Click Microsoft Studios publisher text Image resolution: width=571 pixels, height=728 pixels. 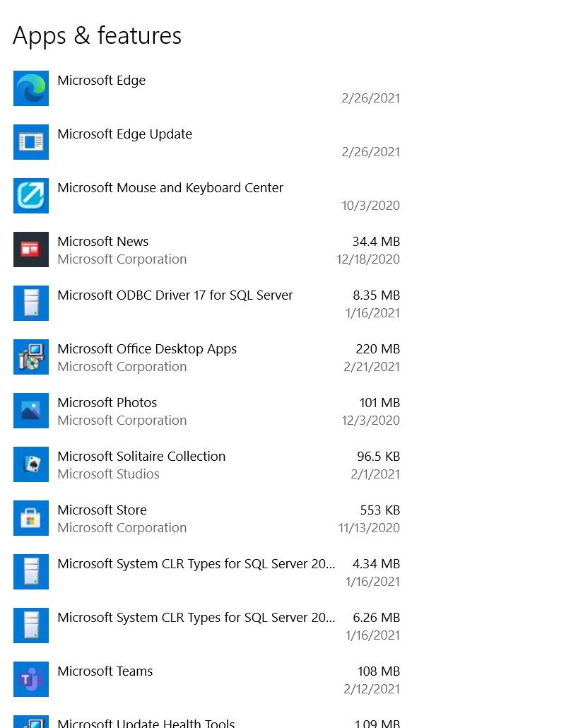click(108, 474)
